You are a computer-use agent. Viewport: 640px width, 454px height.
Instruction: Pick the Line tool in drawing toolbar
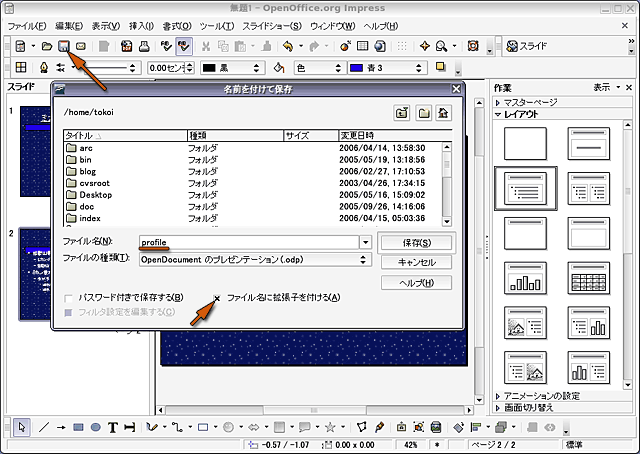43,427
